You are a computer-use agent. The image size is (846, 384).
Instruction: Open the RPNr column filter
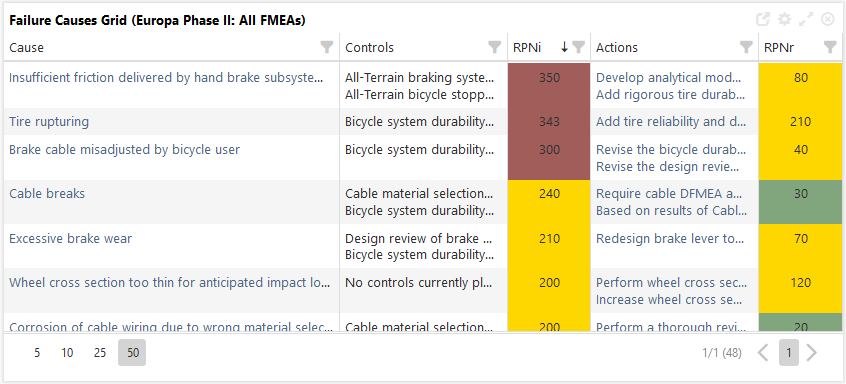tap(830, 47)
